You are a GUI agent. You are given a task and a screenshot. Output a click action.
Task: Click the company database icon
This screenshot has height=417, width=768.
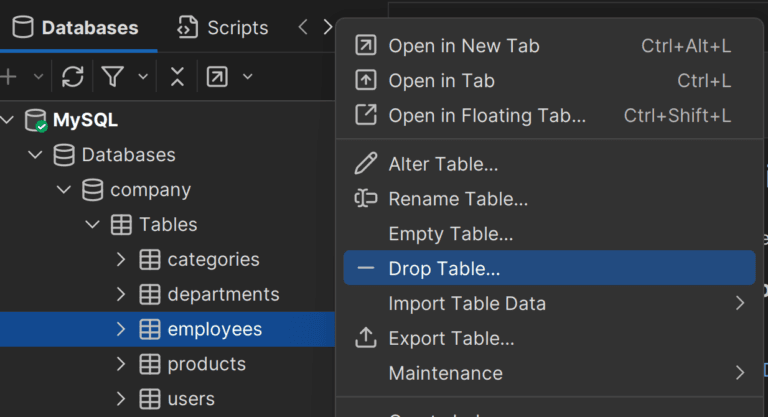coord(93,190)
